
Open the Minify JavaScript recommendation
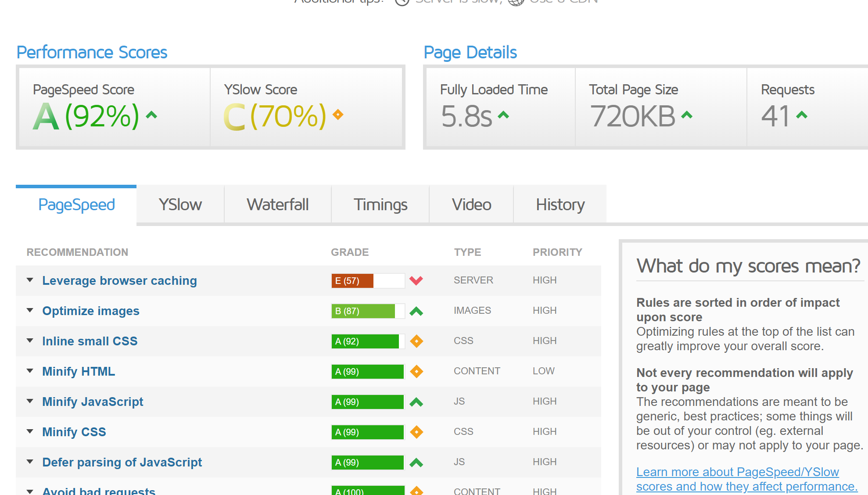[x=93, y=402]
